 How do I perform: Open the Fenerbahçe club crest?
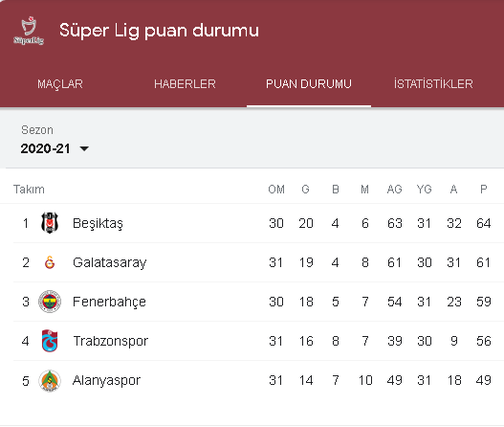point(50,302)
